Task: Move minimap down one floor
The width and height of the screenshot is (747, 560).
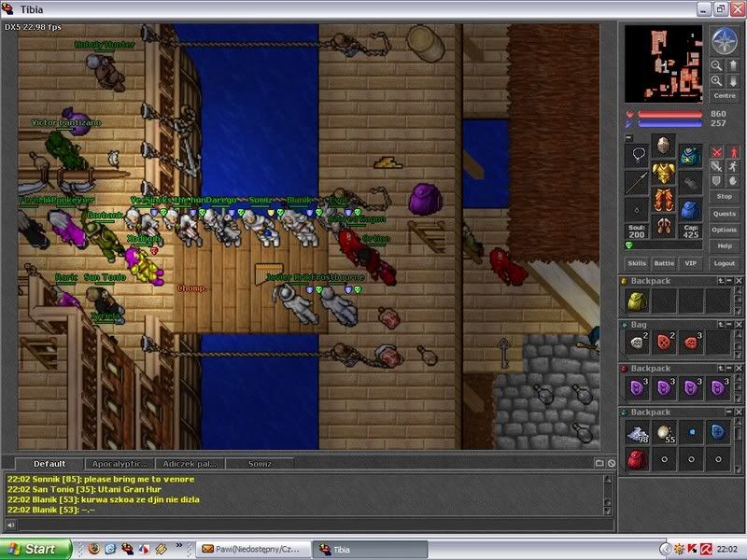Action: (x=733, y=81)
